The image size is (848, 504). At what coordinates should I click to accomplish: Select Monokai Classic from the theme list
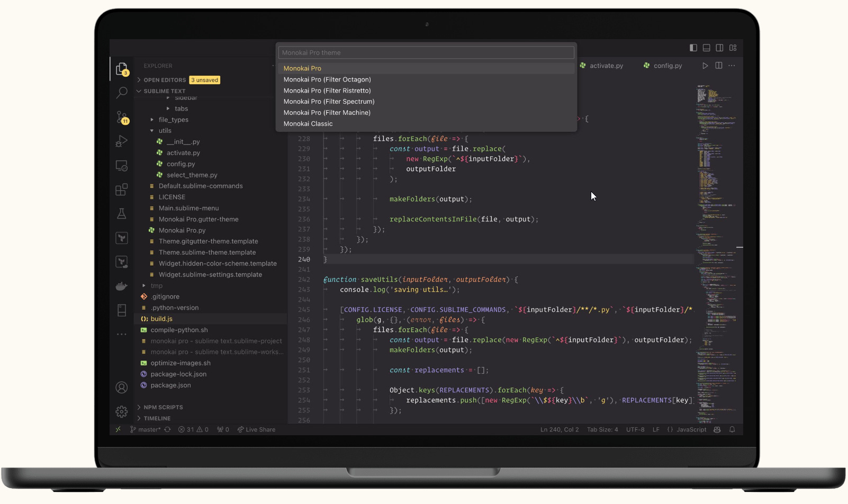tap(308, 123)
